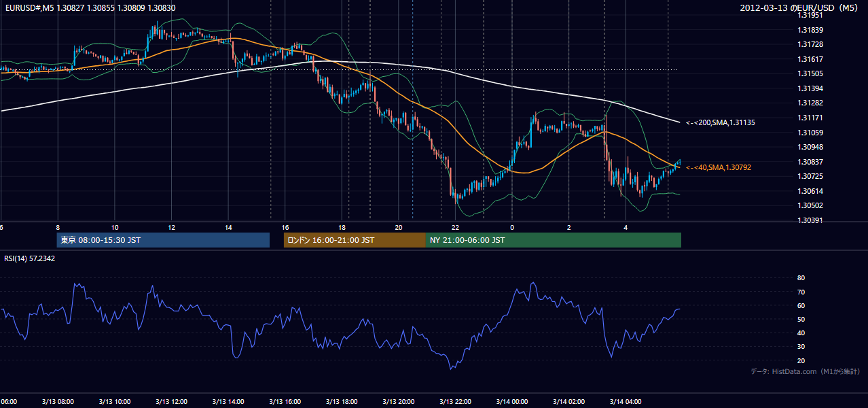Viewport: 868px width, 408px height.
Task: Click price axis value 1.31728
Action: pos(810,44)
